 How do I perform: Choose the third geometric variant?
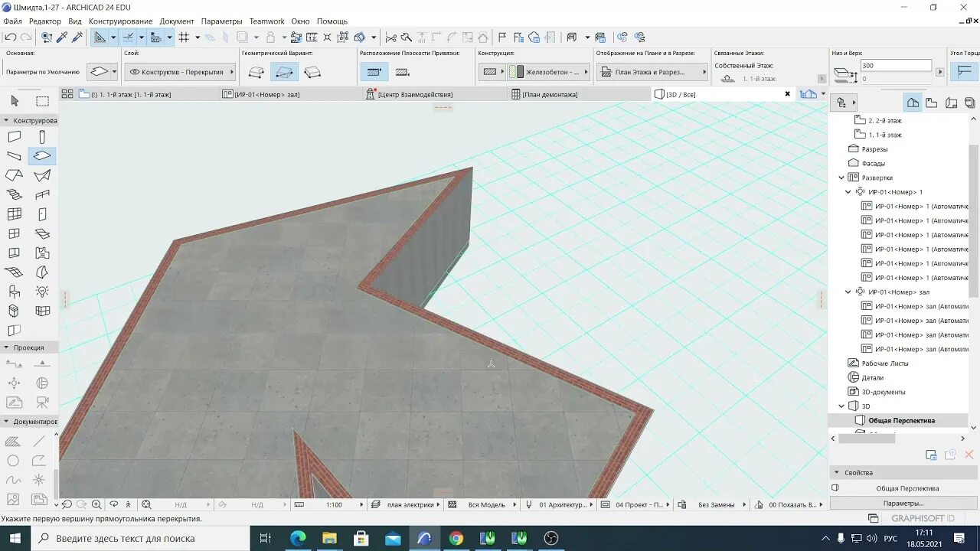coord(312,72)
